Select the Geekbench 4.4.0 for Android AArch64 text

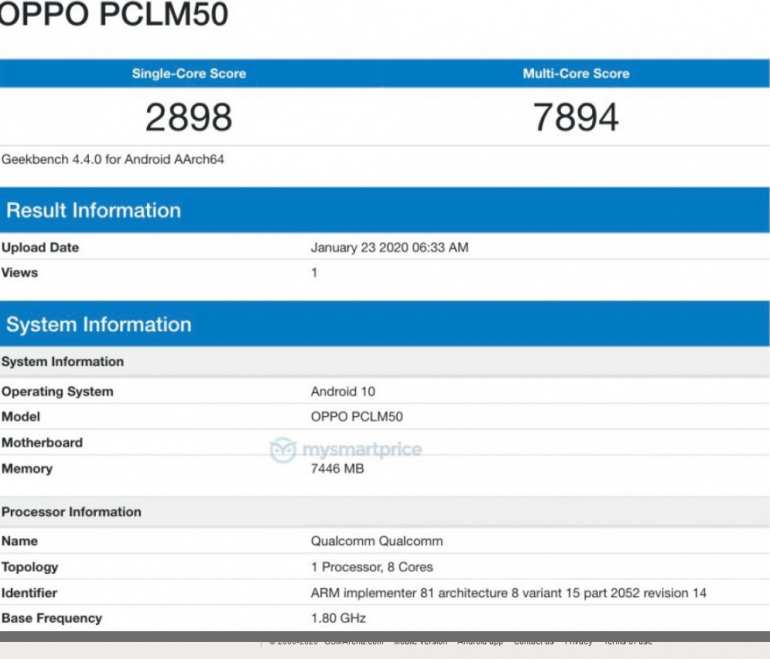113,160
